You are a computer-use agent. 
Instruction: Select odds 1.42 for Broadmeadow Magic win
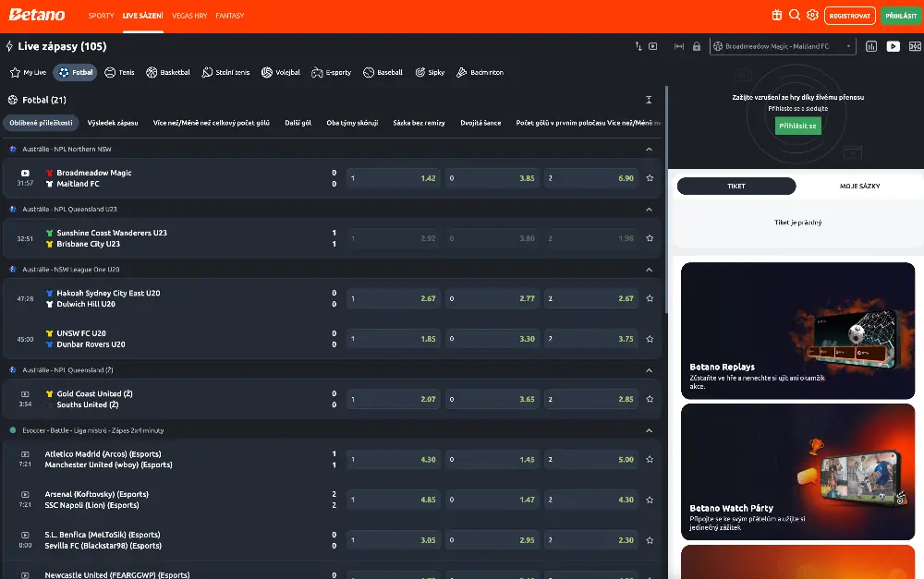click(394, 178)
